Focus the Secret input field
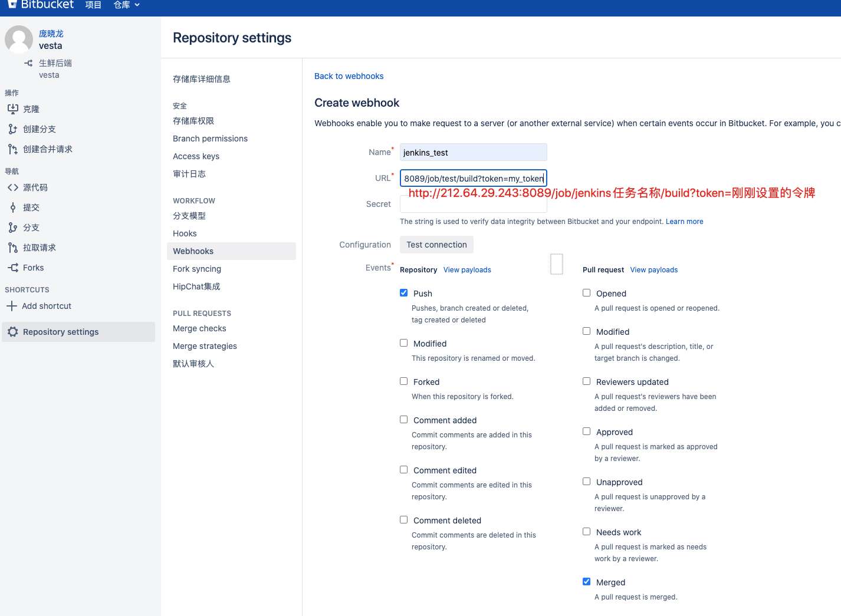Viewport: 841px width, 616px height. click(474, 204)
